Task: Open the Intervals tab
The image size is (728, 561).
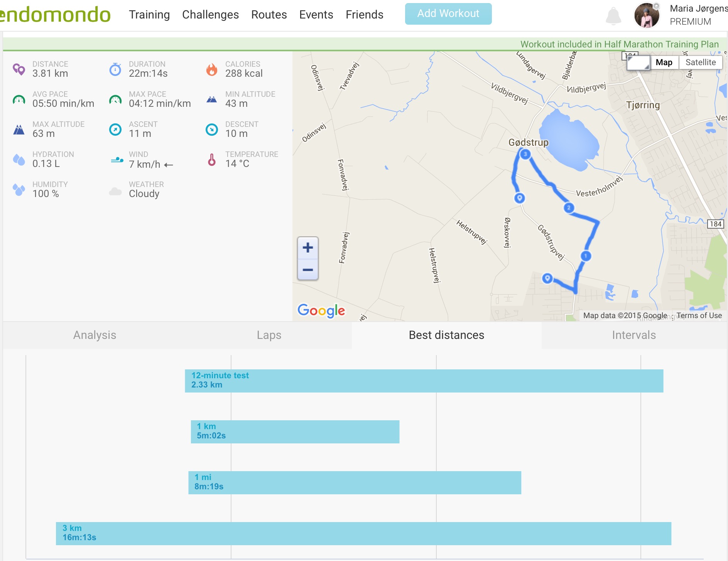Action: (633, 335)
